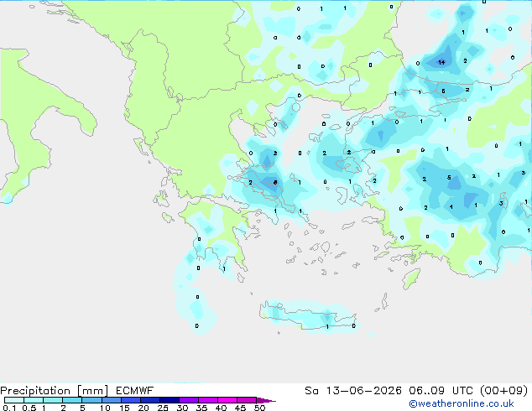Viewport: 532px width, 411px height.
Task: Click the weatheronline.co.uk copyright link
Action: (462, 403)
